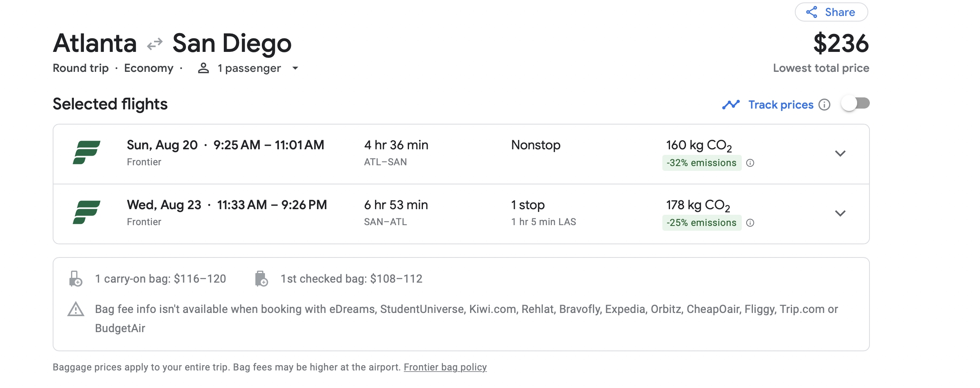Click Frontier logo on Aug 23 flight
This screenshot has height=388, width=980.
coord(87,212)
